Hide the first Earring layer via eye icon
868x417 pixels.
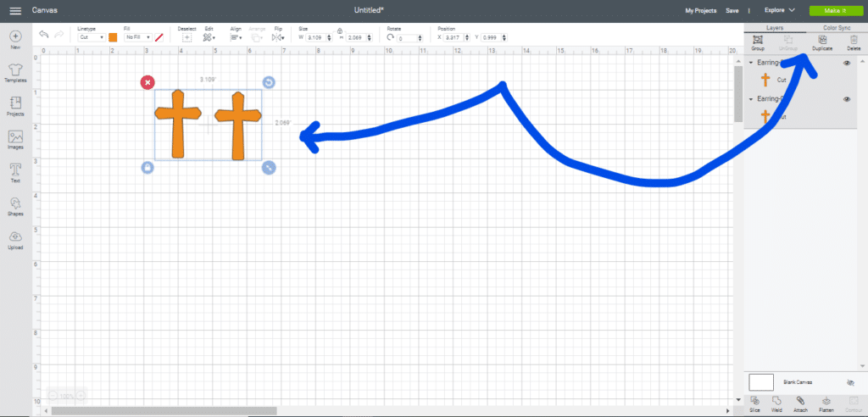coord(846,64)
